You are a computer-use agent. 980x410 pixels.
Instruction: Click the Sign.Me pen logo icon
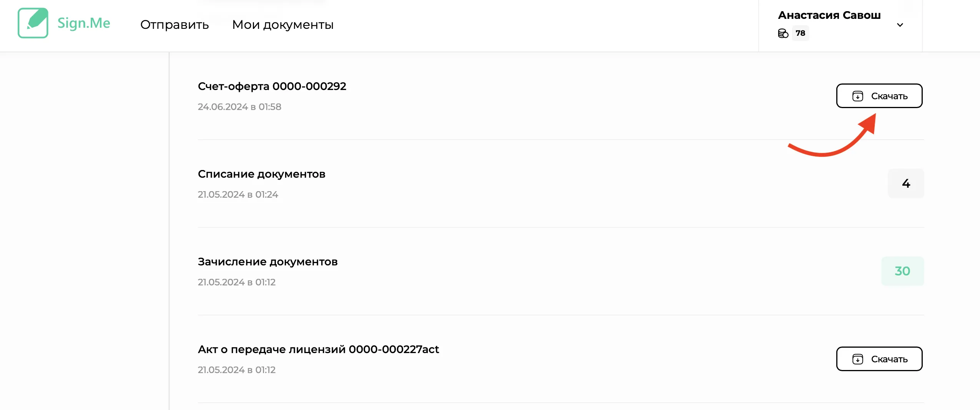33,23
